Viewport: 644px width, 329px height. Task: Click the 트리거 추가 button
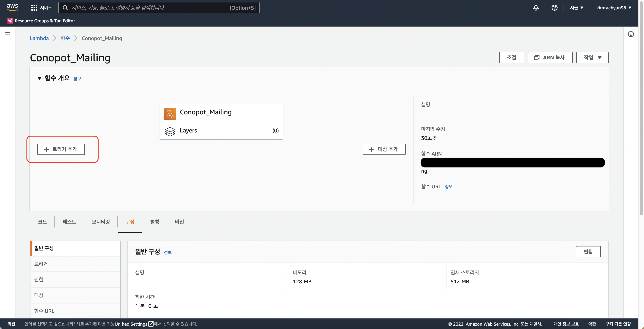point(61,149)
